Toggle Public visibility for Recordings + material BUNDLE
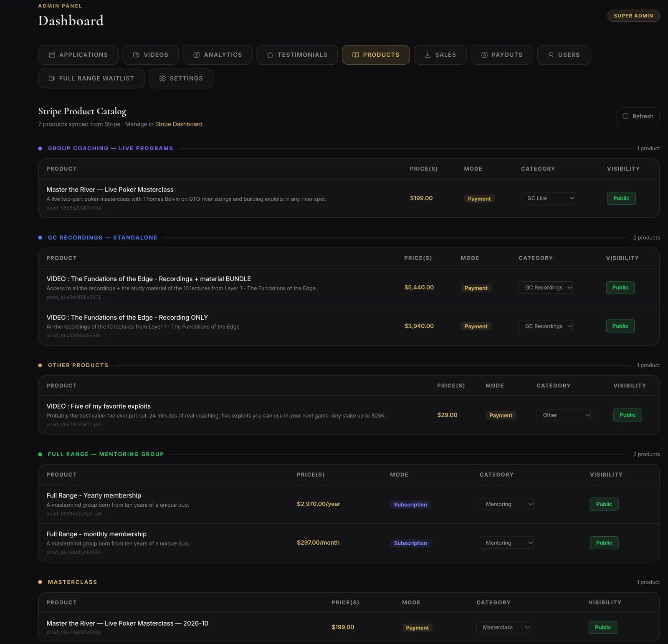Screen dimensions: 668x644 pyautogui.click(x=620, y=288)
